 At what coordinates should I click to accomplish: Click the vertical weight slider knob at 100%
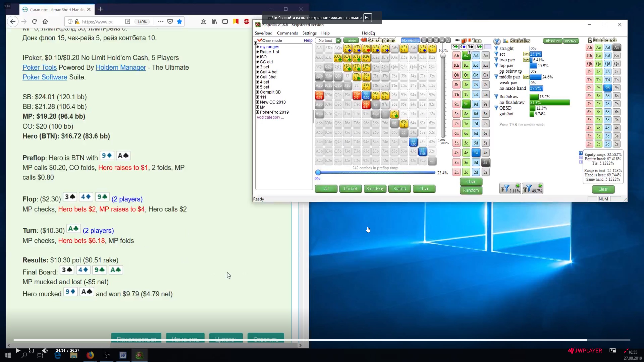pyautogui.click(x=443, y=56)
